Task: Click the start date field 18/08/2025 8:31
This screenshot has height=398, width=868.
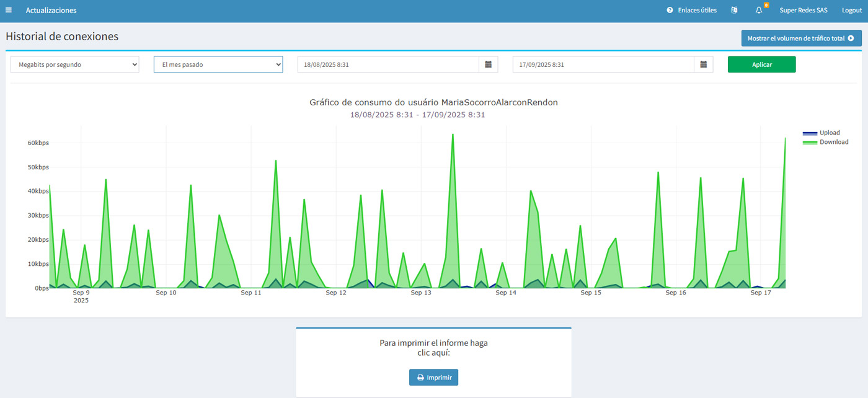Action: tap(388, 64)
